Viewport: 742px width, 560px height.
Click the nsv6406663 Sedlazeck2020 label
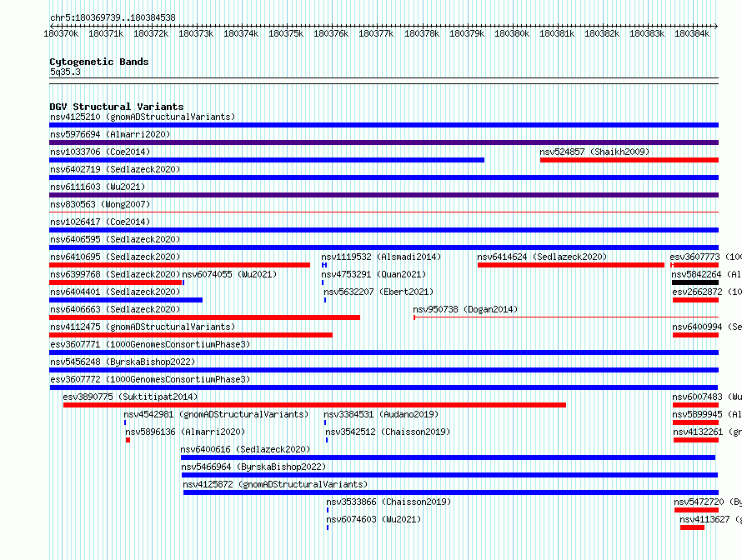click(115, 309)
